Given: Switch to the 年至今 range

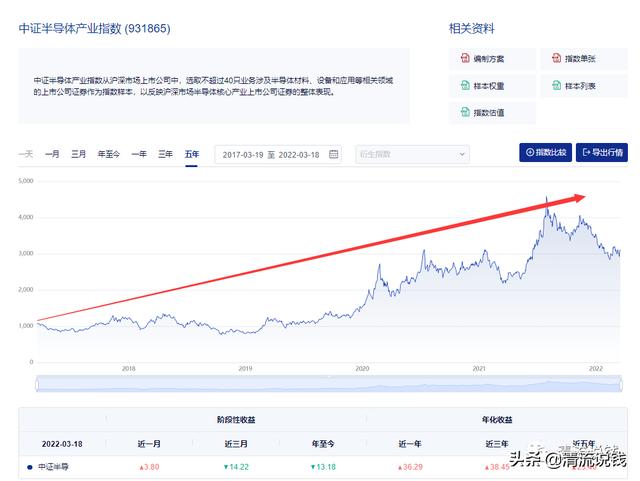Looking at the screenshot, I should point(108,154).
